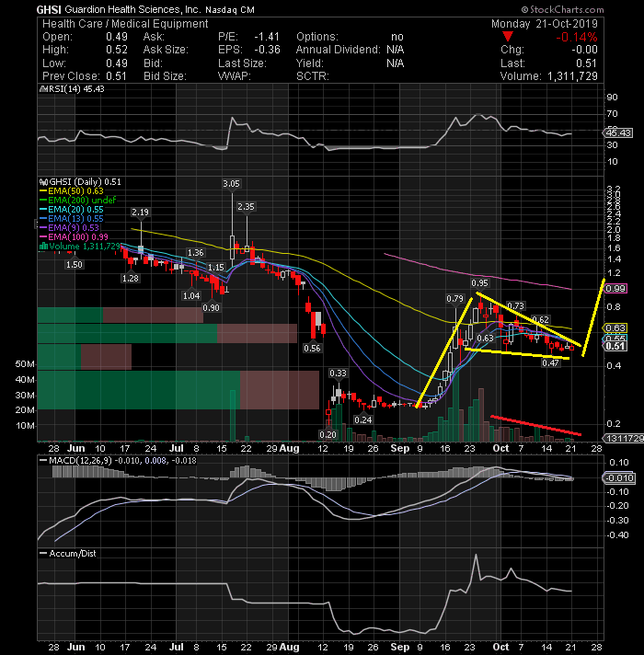Image resolution: width=644 pixels, height=655 pixels.
Task: Click the GHSI (Daily) 0.51 legend entry
Action: [80, 182]
